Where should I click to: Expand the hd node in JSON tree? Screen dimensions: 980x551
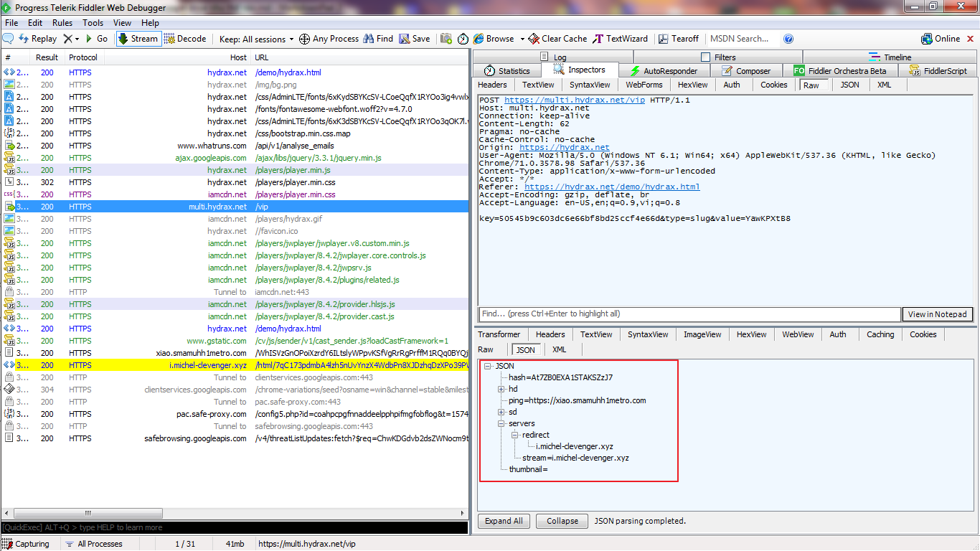501,389
